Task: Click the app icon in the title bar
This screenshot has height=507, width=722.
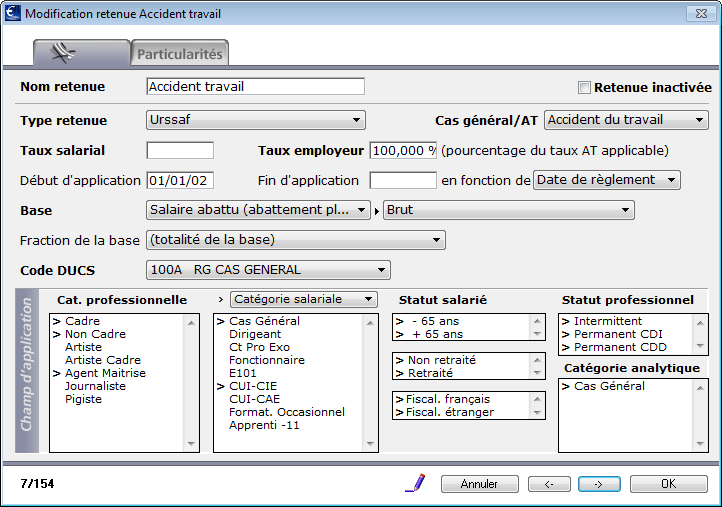Action: (x=12, y=13)
